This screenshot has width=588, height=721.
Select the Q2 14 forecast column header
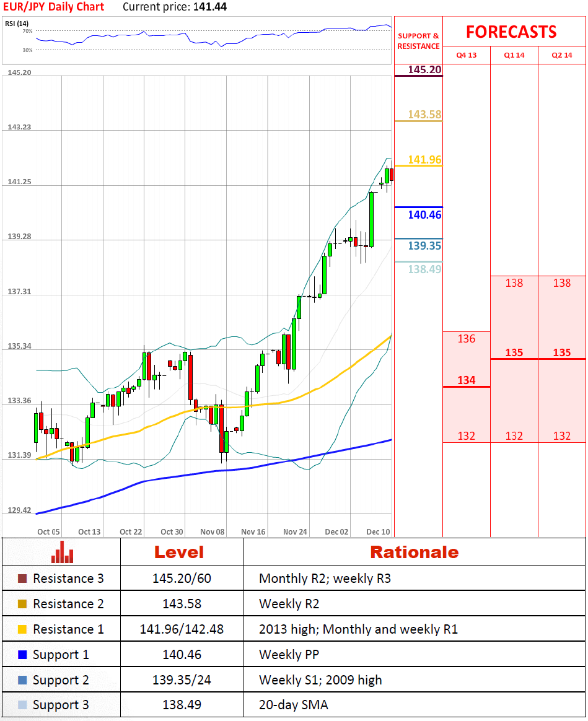click(562, 55)
